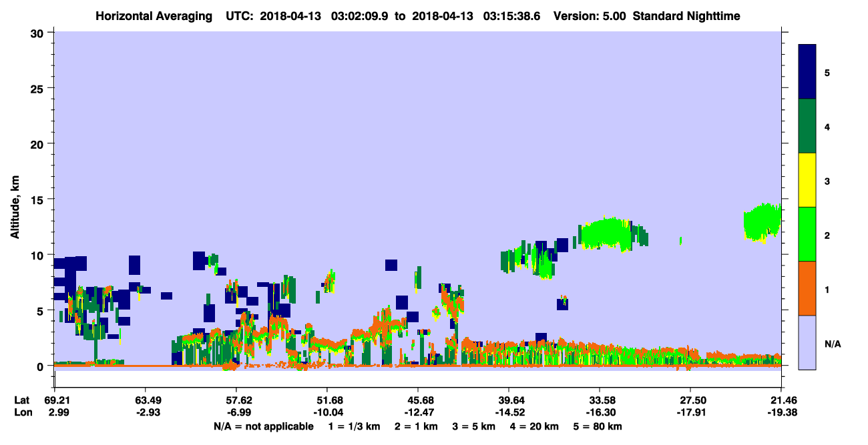Click the '2 = 1 km' legend note
The height and width of the screenshot is (445, 868).
pyautogui.click(x=416, y=426)
